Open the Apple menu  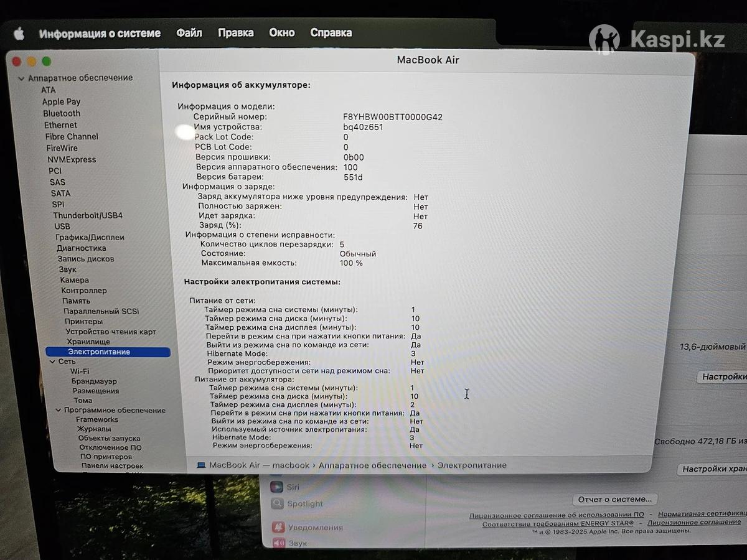[19, 34]
